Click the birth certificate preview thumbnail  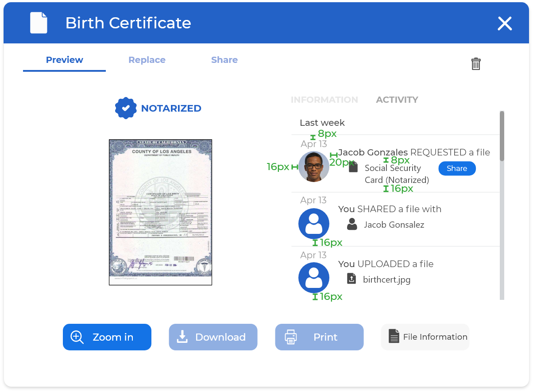[x=160, y=213]
